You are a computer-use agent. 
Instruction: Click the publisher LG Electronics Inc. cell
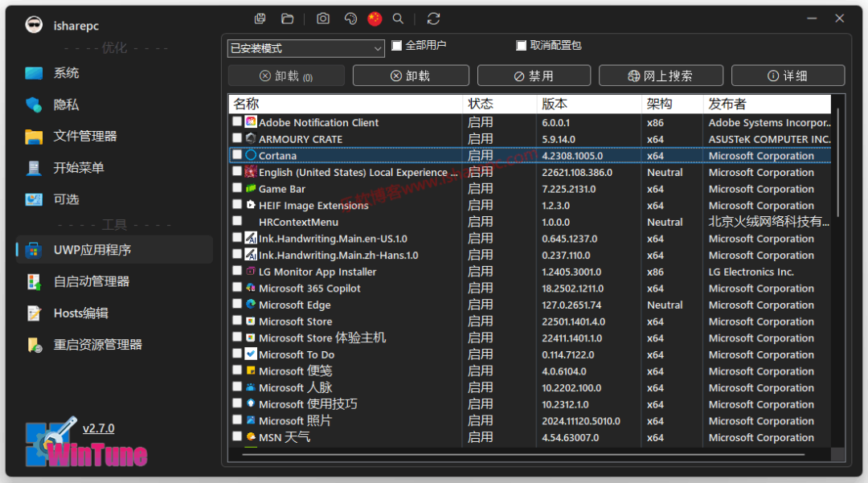click(x=751, y=272)
